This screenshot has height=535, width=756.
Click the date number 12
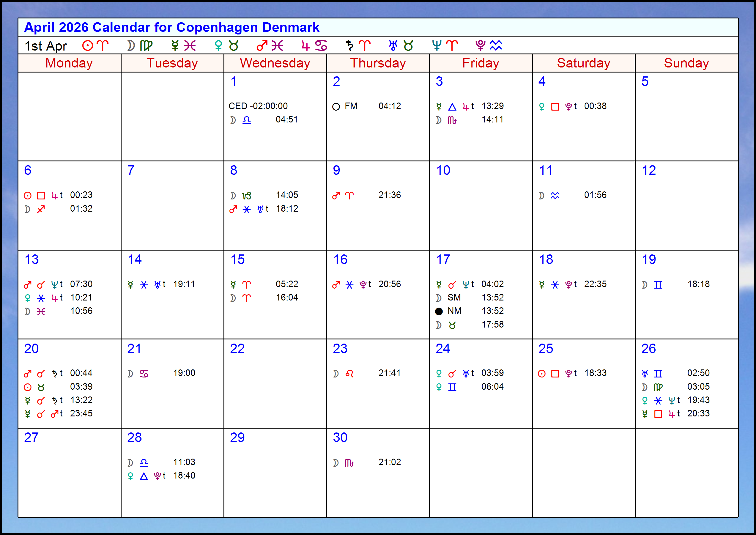(649, 170)
